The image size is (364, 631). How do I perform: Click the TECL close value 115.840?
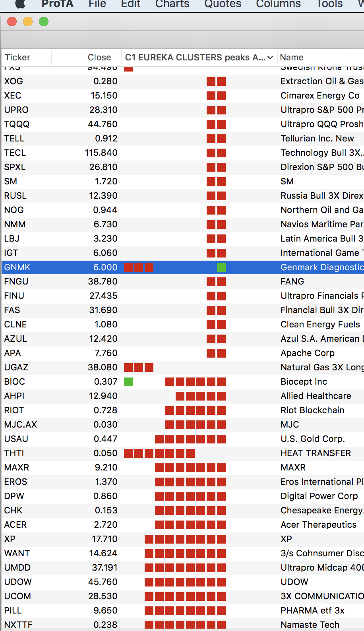101,153
